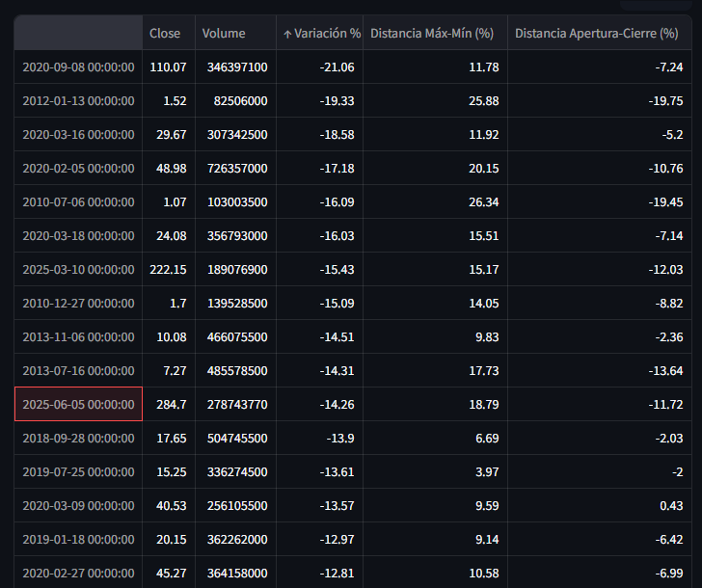Click the Close value 284.7
702x588 pixels.
[169, 404]
